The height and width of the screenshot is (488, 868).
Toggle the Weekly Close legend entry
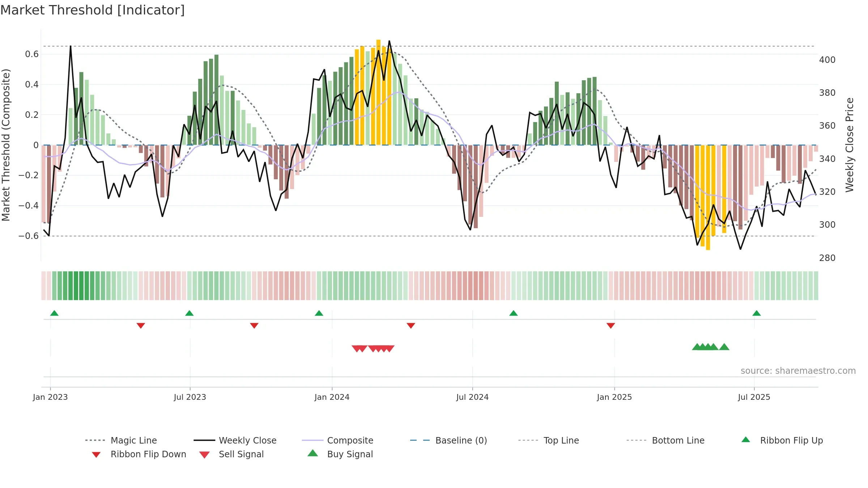235,440
